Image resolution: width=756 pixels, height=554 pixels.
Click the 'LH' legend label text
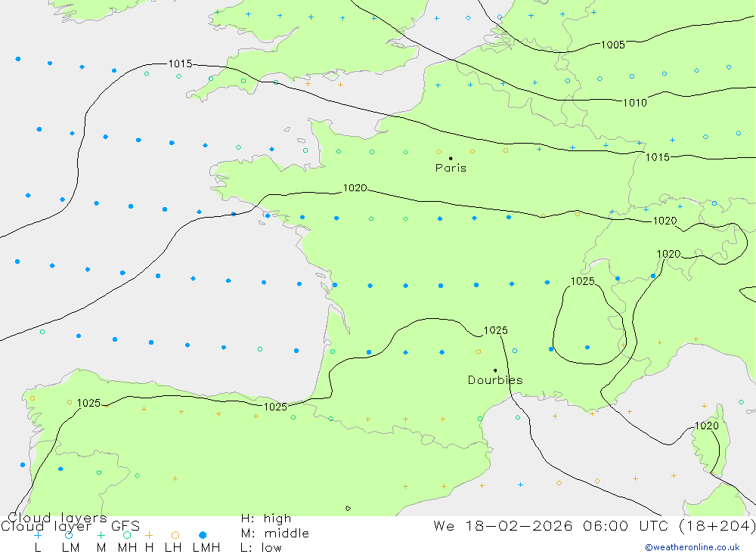173,548
